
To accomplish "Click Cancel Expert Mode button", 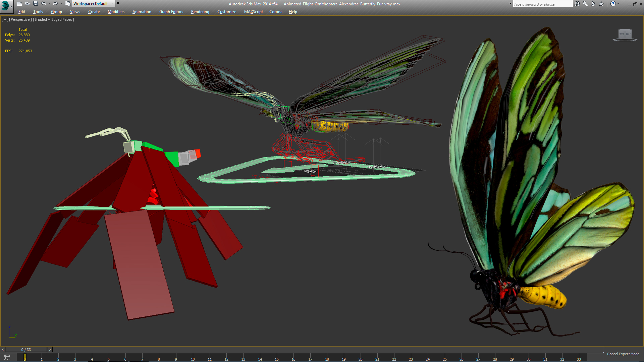I will pyautogui.click(x=623, y=354).
